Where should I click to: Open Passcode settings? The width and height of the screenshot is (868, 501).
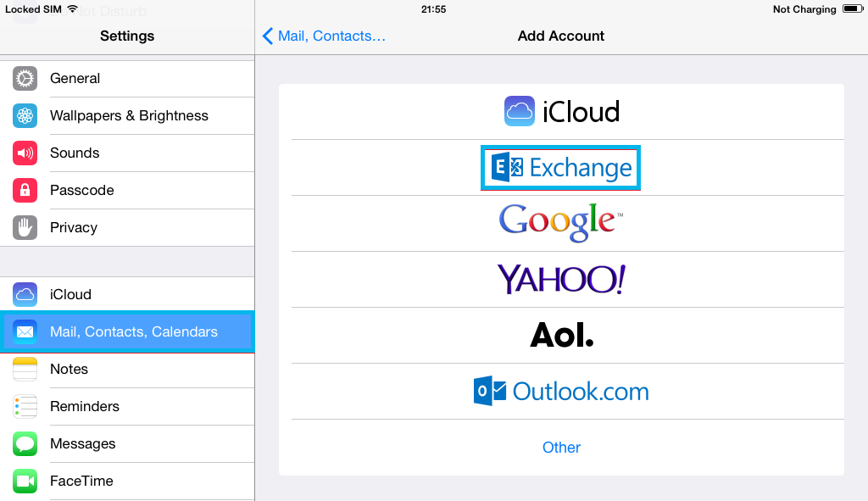(127, 191)
